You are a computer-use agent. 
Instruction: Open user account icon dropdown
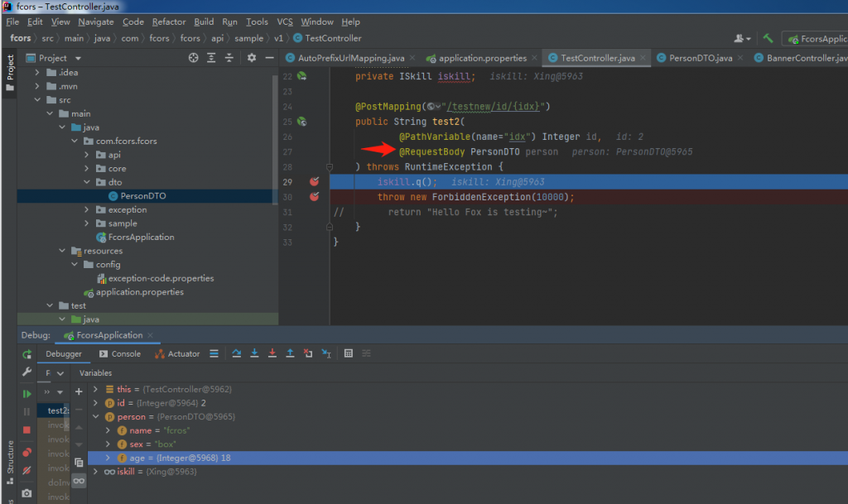click(742, 38)
